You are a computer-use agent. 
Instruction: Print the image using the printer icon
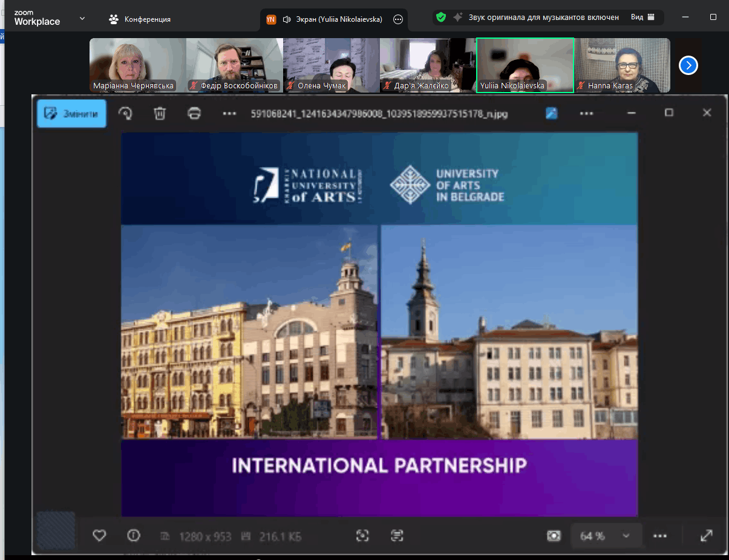(x=194, y=113)
